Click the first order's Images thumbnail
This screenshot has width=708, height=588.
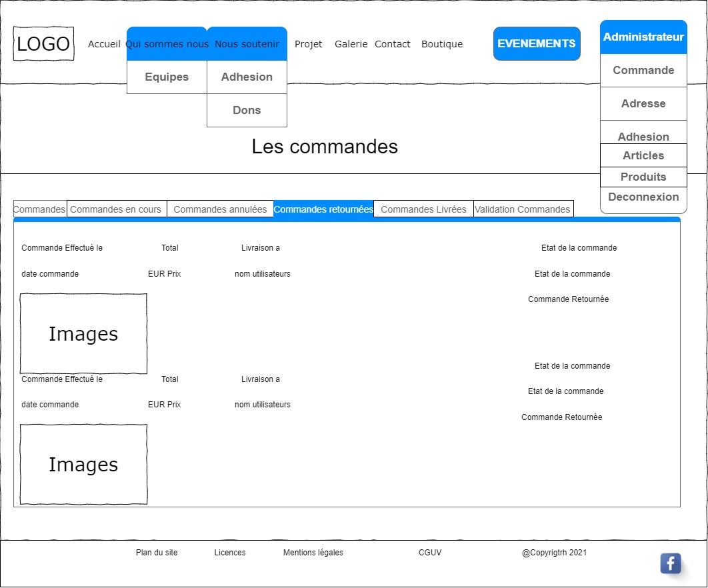83,334
